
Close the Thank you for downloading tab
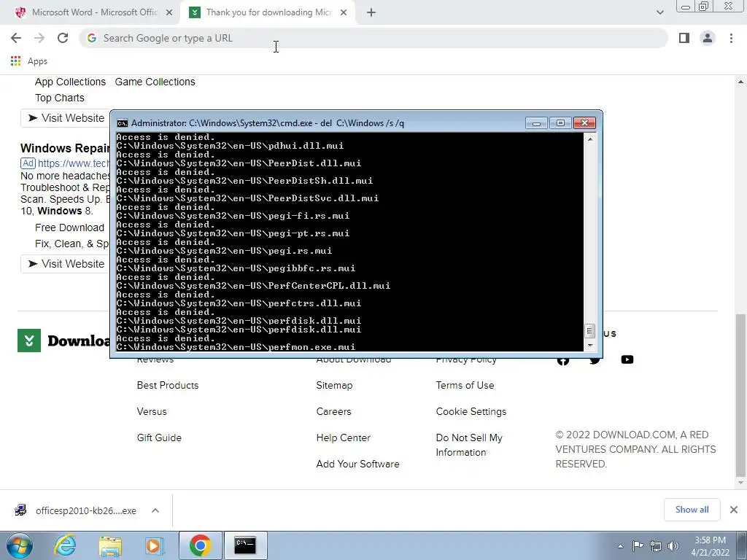[x=344, y=13]
